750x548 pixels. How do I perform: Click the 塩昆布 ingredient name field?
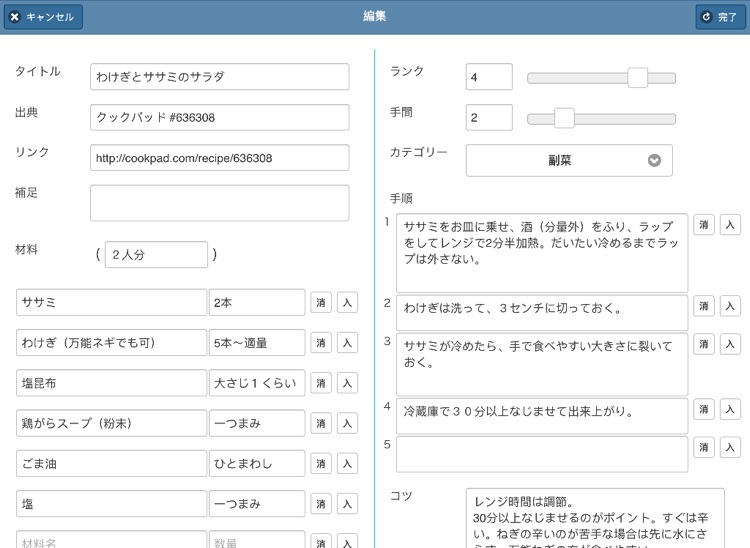click(x=111, y=383)
